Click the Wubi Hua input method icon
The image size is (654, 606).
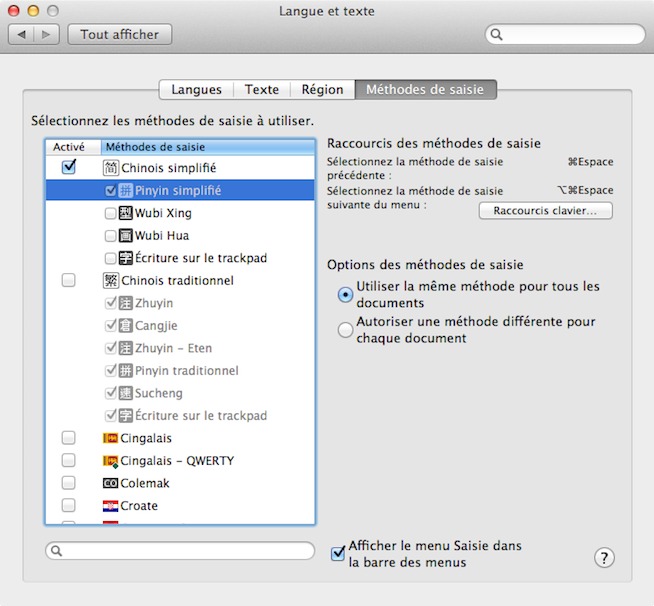126,236
